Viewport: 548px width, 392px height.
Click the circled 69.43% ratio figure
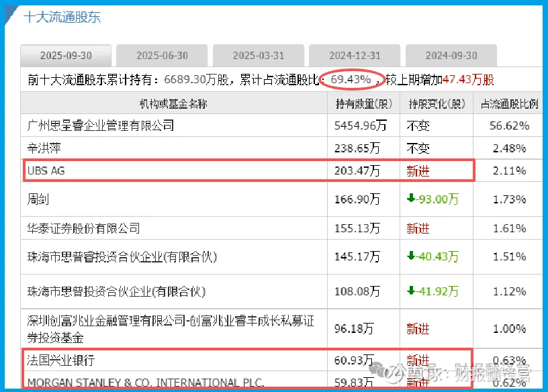[x=351, y=79]
